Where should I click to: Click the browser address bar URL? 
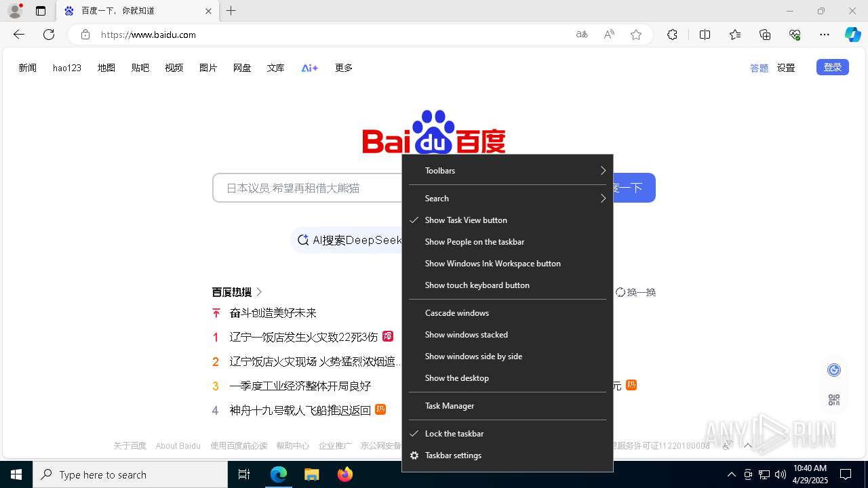coord(149,35)
